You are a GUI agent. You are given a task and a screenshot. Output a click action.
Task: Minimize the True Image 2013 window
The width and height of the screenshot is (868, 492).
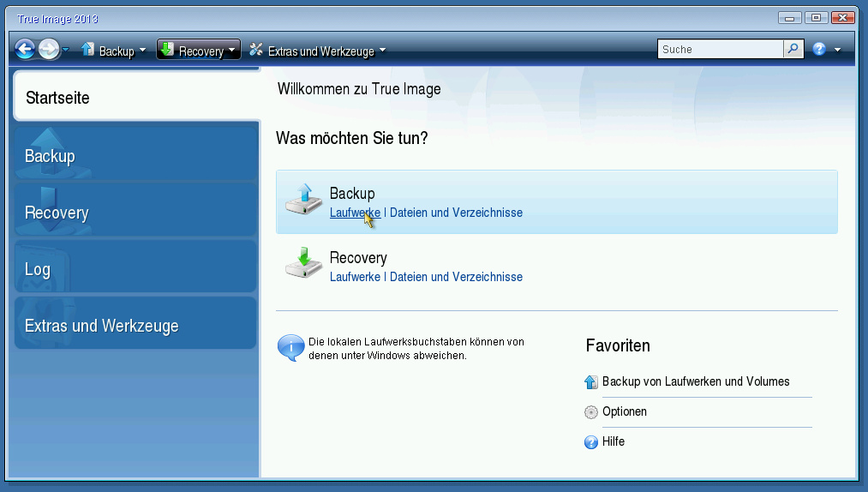pyautogui.click(x=790, y=18)
